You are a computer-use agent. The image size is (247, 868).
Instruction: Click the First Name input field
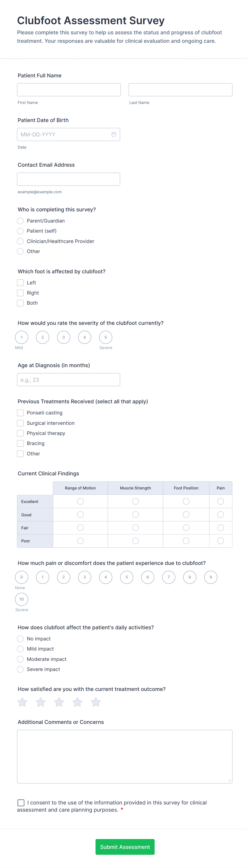coord(69,89)
